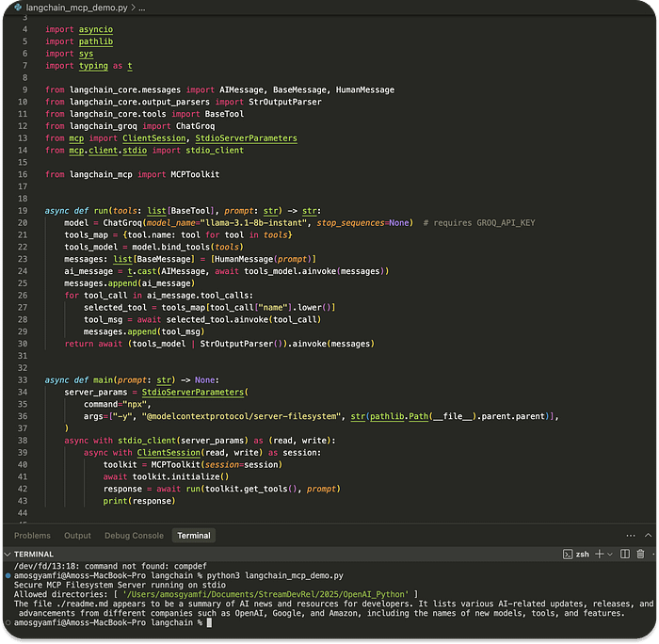659x644 pixels.
Task: Click in the terminal at the prompt cursor
Action: point(209,623)
